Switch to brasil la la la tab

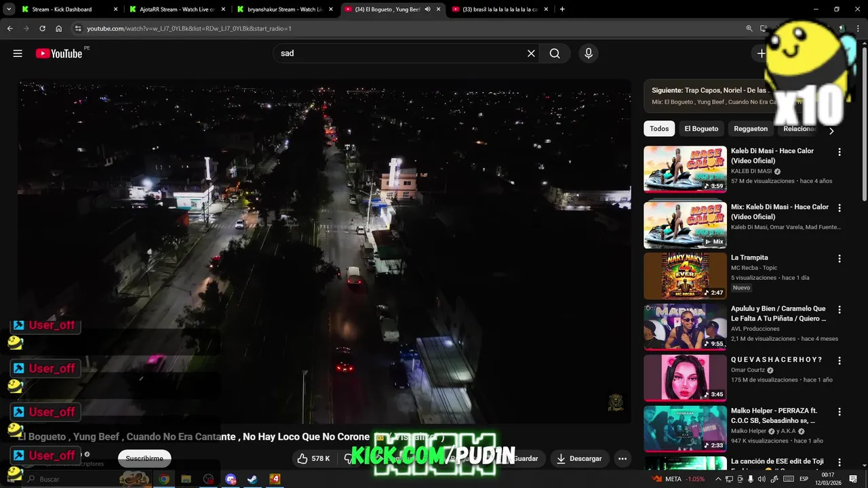click(500, 9)
